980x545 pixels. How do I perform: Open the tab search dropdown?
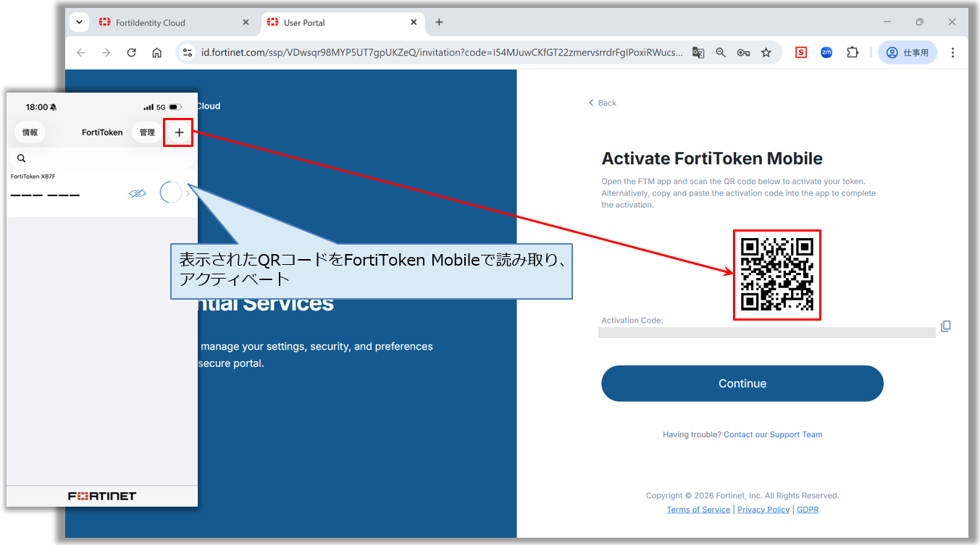[x=79, y=22]
